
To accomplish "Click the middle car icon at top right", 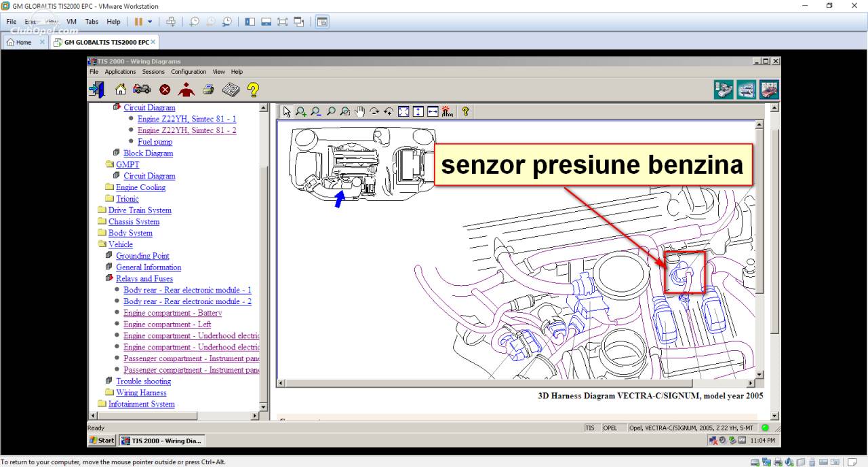I will tap(747, 90).
